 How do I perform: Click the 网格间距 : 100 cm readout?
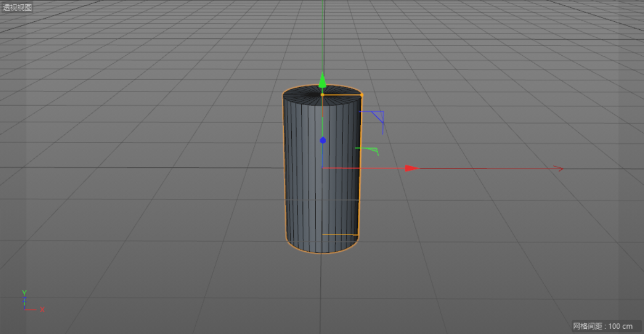click(603, 326)
